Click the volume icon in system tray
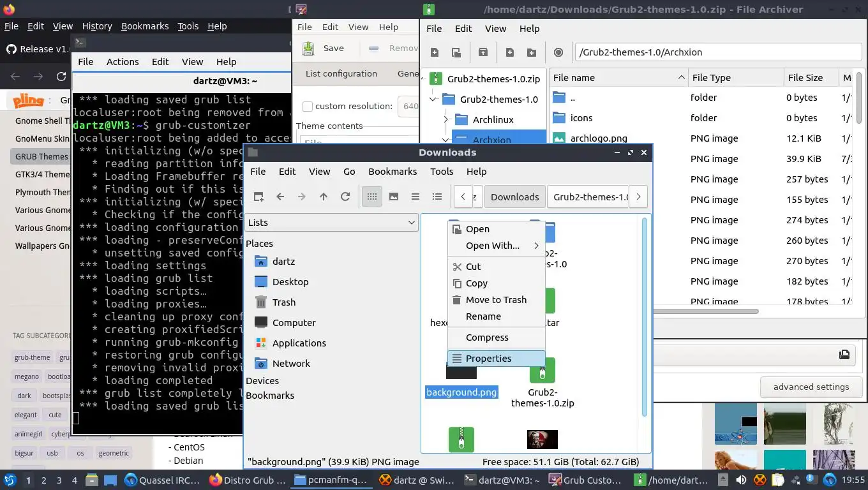 click(742, 480)
